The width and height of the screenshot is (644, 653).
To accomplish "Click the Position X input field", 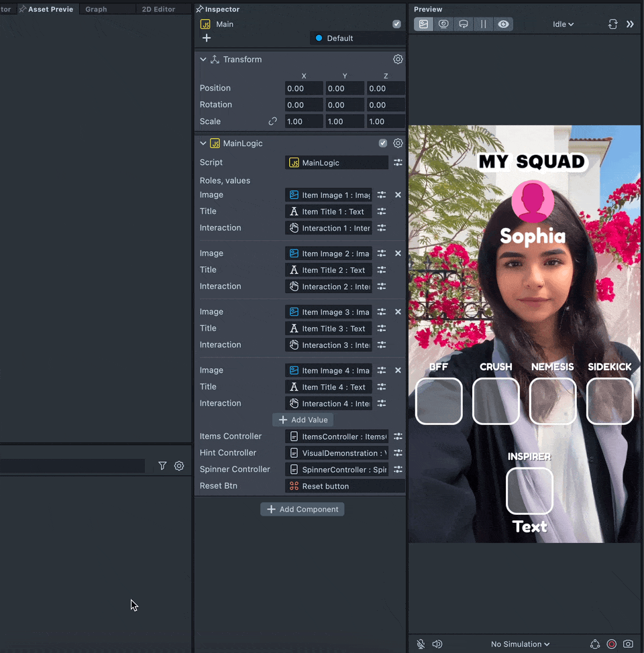I will [x=303, y=88].
